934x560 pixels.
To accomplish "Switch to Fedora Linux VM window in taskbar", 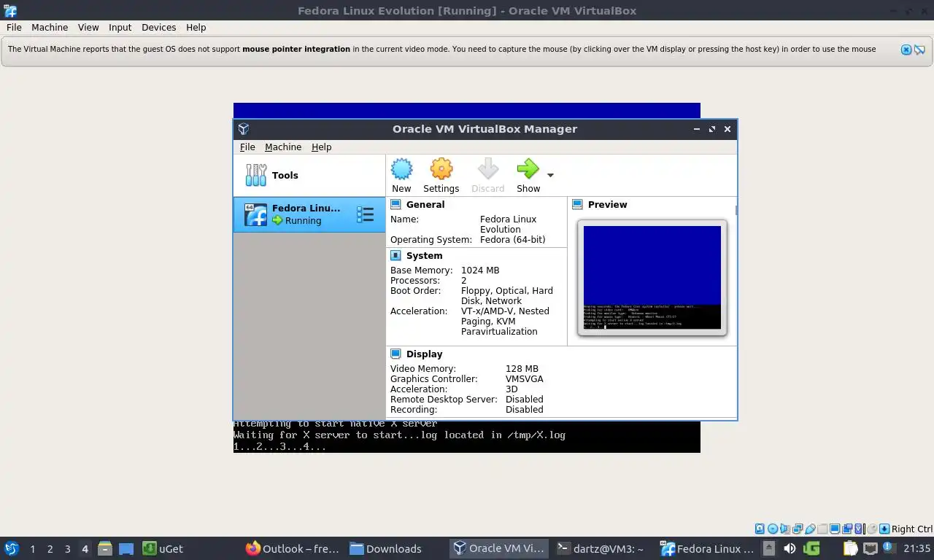I will [x=706, y=549].
